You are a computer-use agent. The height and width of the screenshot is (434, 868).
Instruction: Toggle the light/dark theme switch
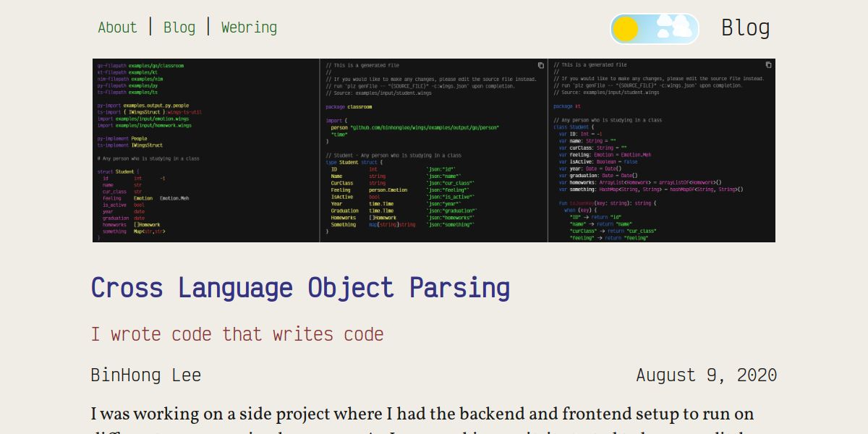click(653, 28)
